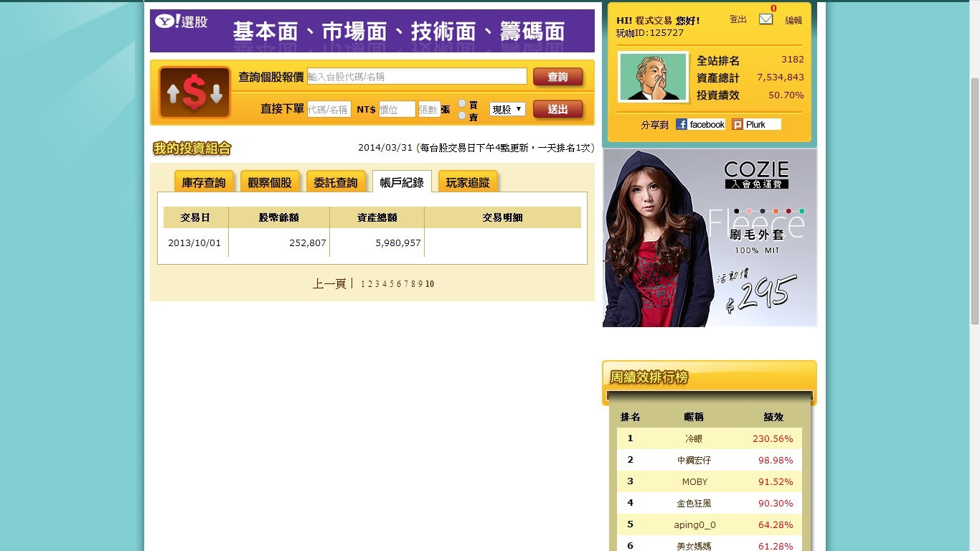Open the 觀察個股 tab
Screen dimensions: 980x551
point(270,182)
